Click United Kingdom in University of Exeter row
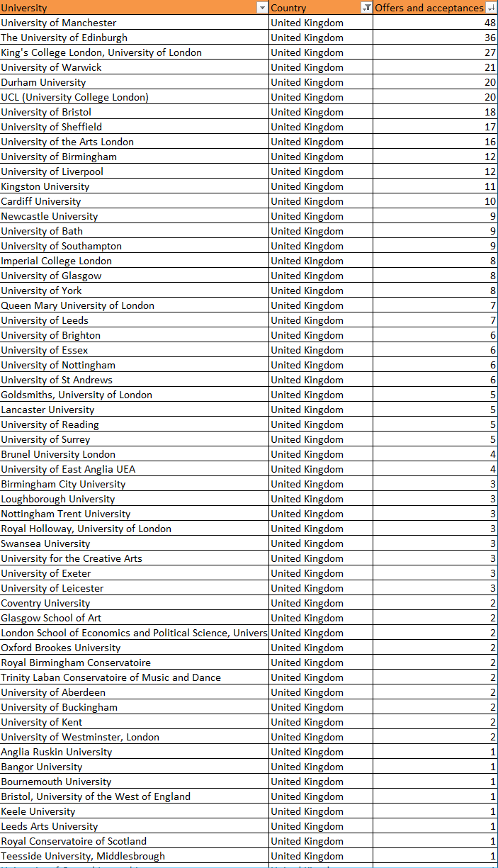 coord(321,573)
